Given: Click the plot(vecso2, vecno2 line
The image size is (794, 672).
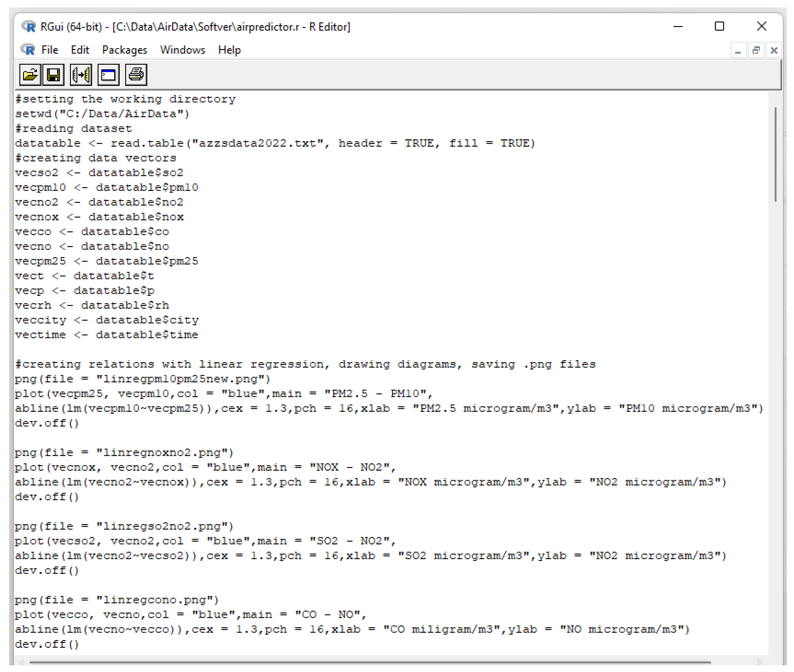Looking at the screenshot, I should (206, 541).
